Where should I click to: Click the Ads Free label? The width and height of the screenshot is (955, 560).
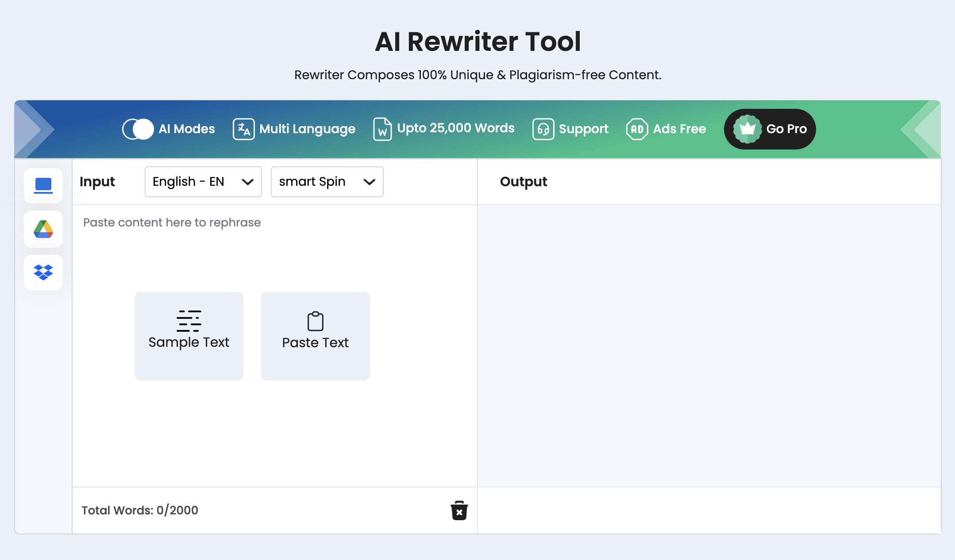680,129
